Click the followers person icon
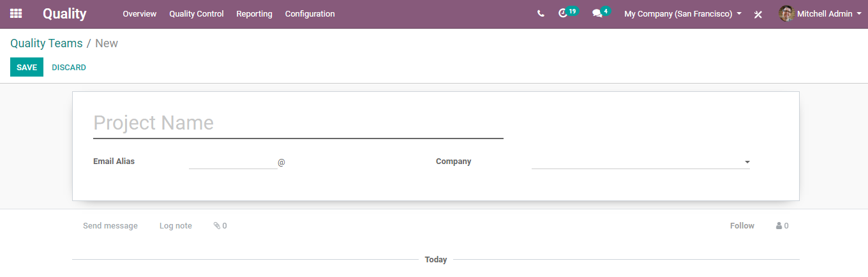This screenshot has height=277, width=868. coord(779,226)
